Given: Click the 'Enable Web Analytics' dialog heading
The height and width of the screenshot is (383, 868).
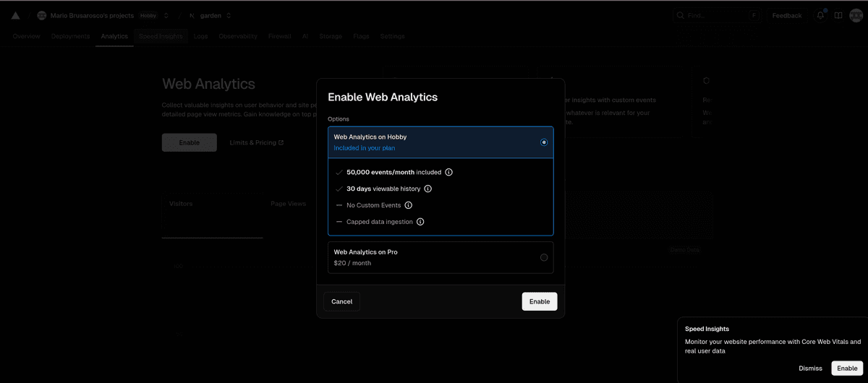Looking at the screenshot, I should (383, 97).
